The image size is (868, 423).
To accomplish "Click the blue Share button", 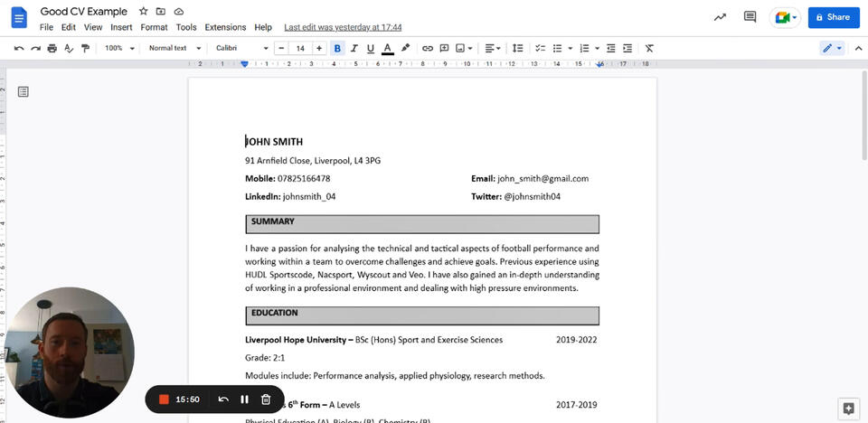I will click(834, 17).
